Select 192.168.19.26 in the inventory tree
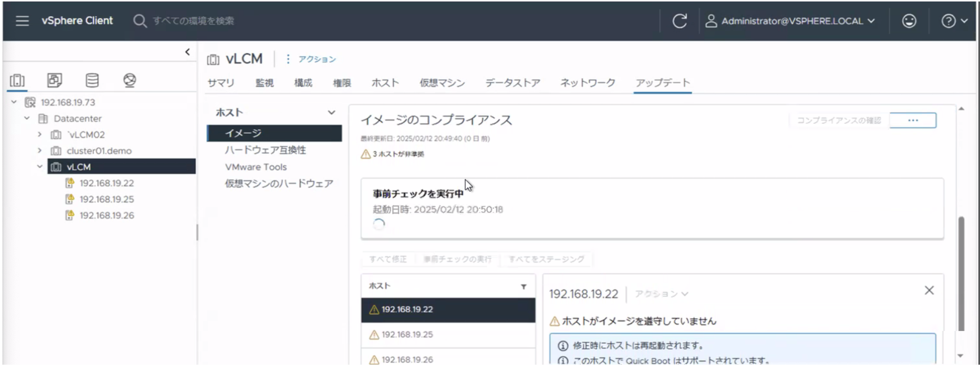Viewport: 980px width, 366px height. [107, 215]
